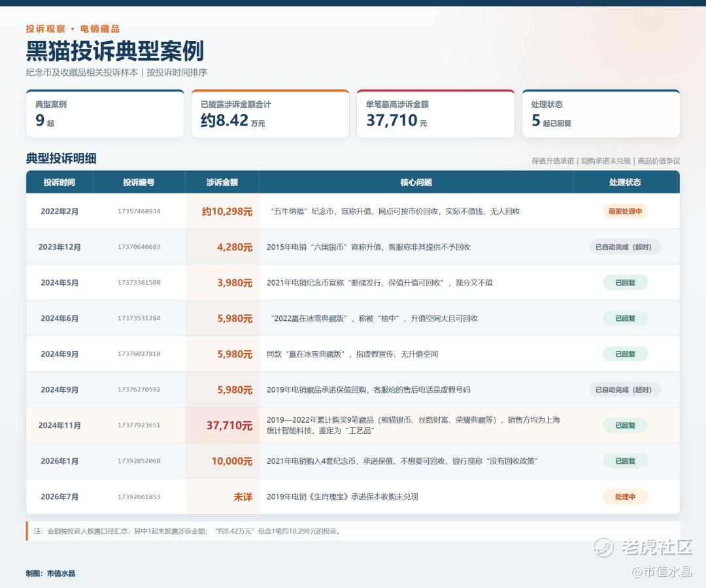Click the 商家处理中 status badge

click(625, 211)
